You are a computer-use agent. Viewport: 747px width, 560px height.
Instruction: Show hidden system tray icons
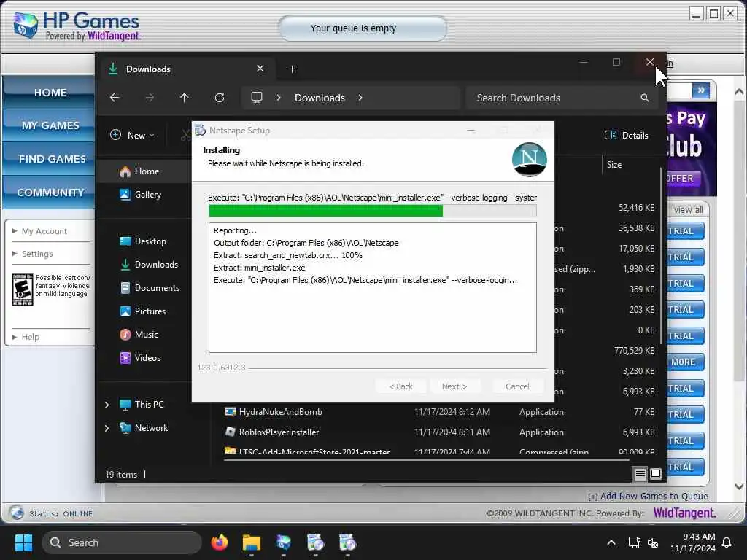611,542
